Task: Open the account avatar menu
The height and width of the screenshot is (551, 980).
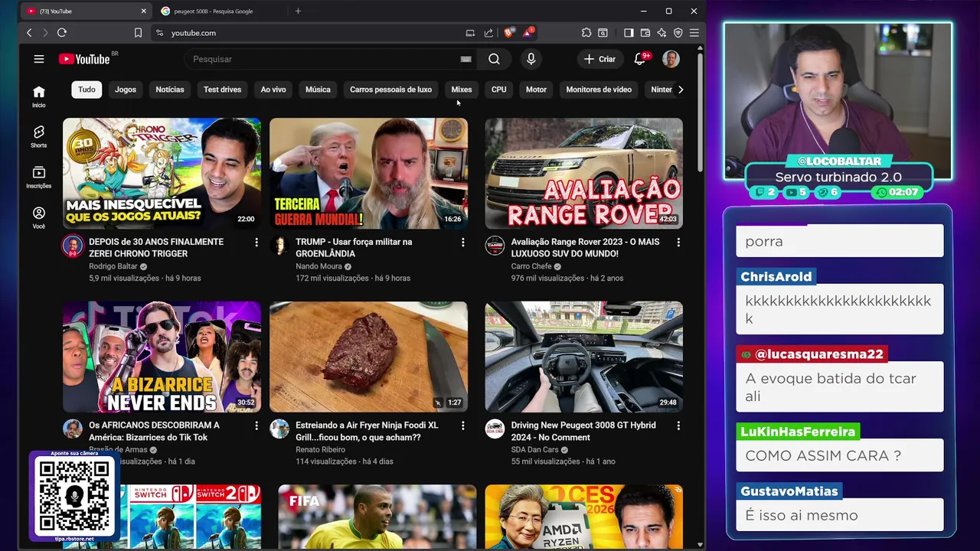Action: pyautogui.click(x=671, y=59)
